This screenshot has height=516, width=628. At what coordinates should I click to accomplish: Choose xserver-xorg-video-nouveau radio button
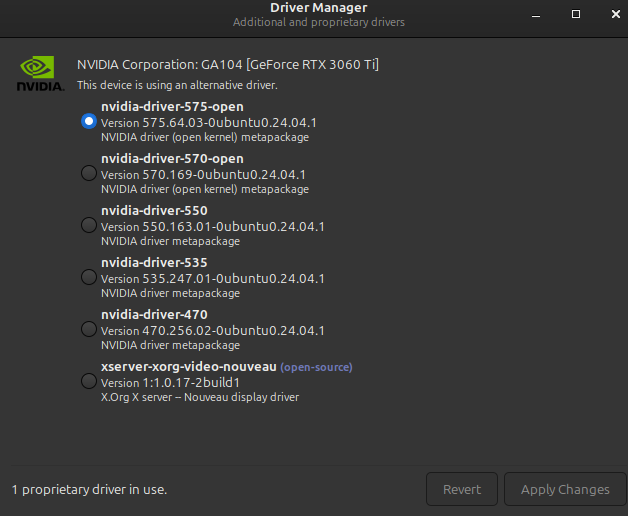(89, 381)
